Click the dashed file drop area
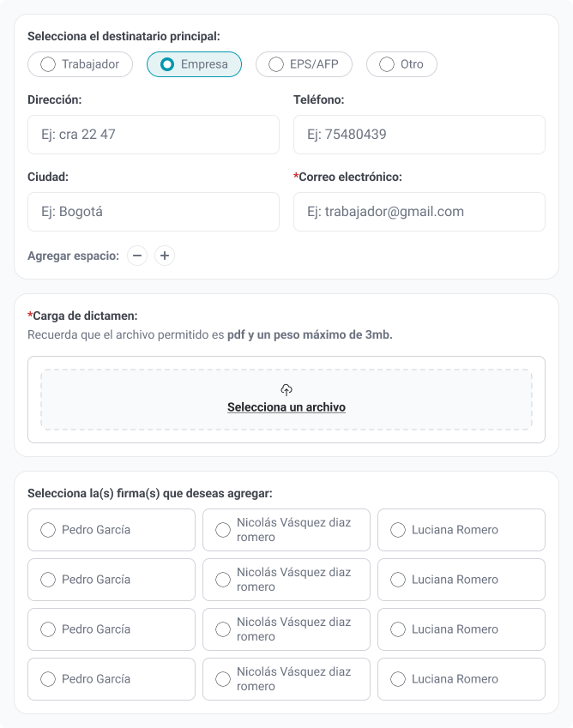573x728 pixels. pyautogui.click(x=286, y=400)
